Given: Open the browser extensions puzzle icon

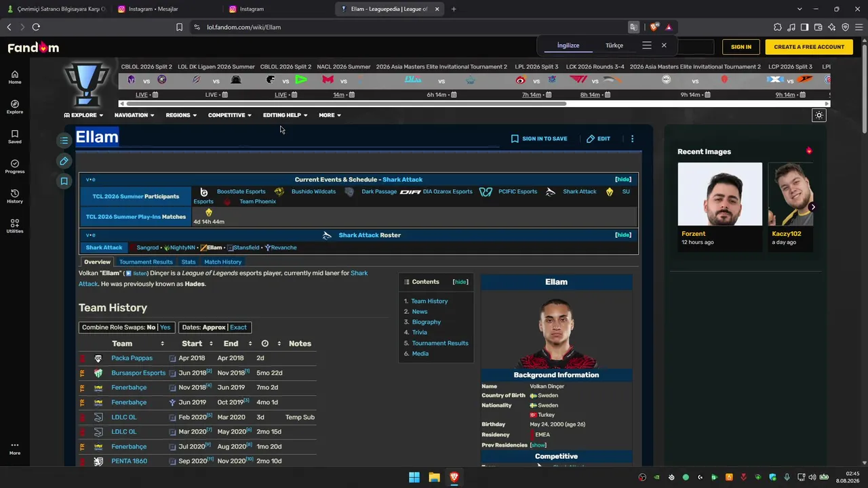Looking at the screenshot, I should (777, 27).
